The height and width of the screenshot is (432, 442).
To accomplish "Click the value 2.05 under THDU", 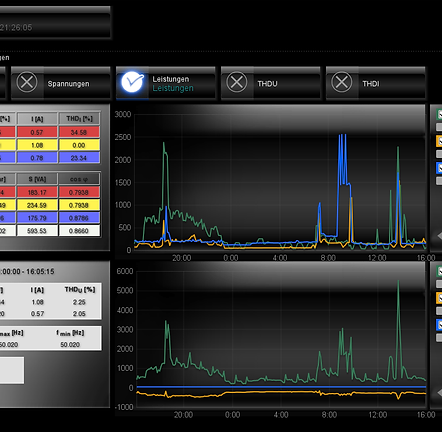I will (x=79, y=314).
